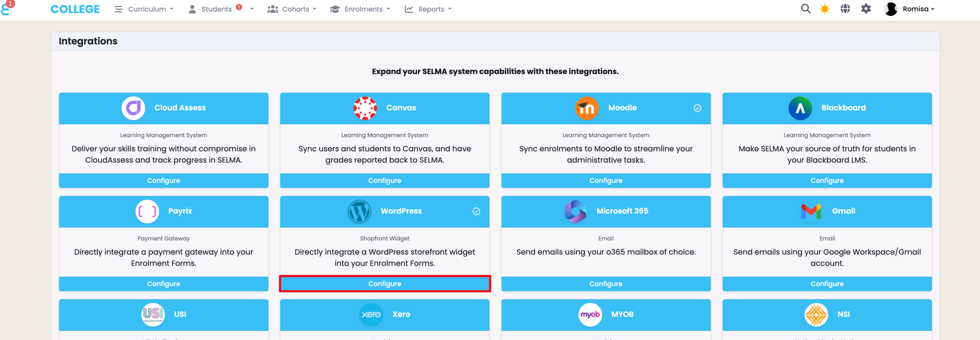Open the settings gear icon

[866, 9]
